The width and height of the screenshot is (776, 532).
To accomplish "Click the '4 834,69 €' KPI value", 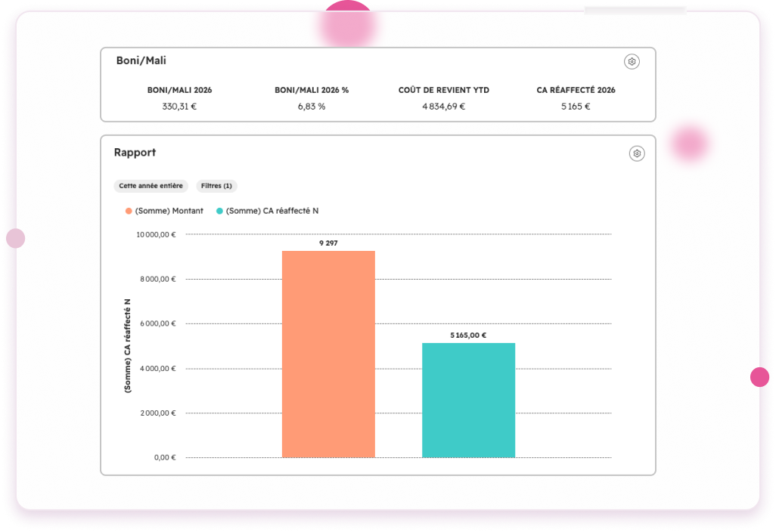I will (444, 107).
